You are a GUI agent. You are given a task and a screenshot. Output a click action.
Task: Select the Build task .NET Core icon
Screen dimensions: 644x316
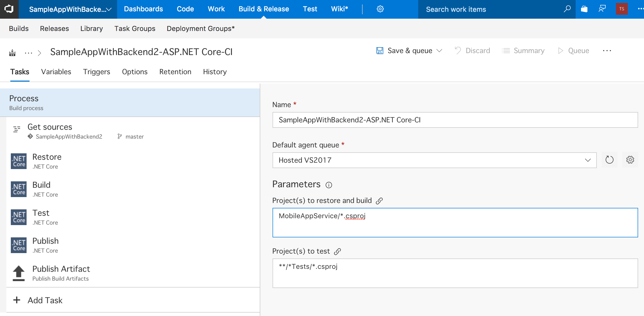pyautogui.click(x=18, y=189)
